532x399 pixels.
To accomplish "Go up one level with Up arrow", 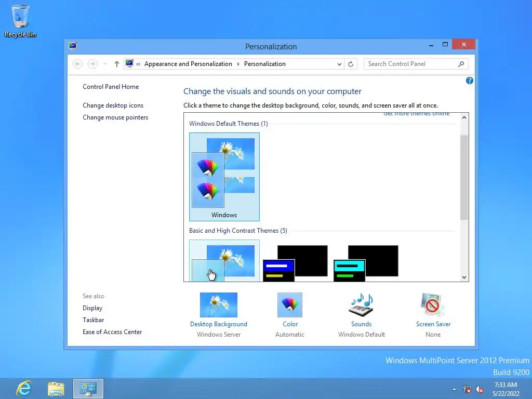I will click(117, 64).
